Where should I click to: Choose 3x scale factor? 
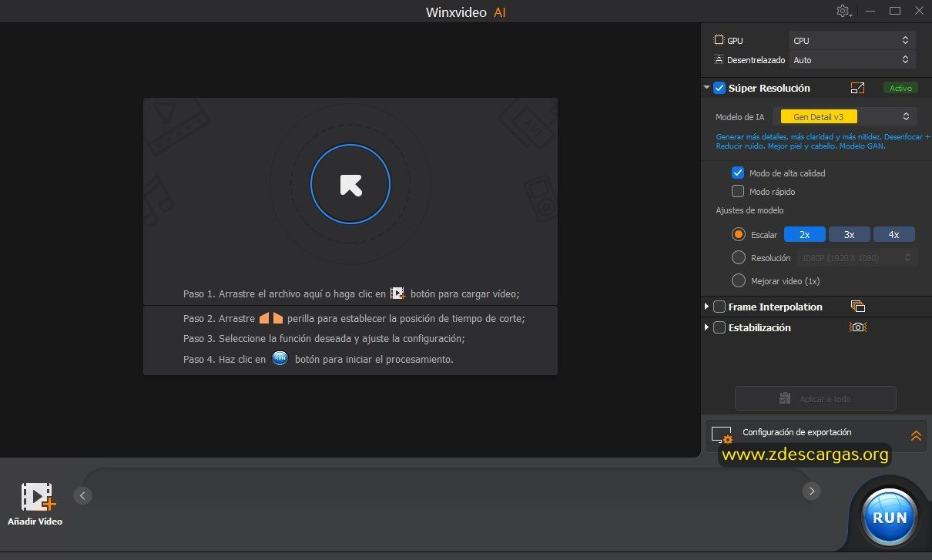[849, 234]
